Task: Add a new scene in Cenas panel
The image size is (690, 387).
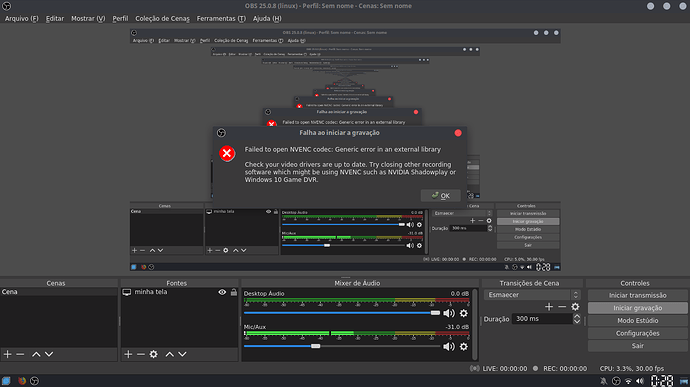Action: [x=7, y=354]
